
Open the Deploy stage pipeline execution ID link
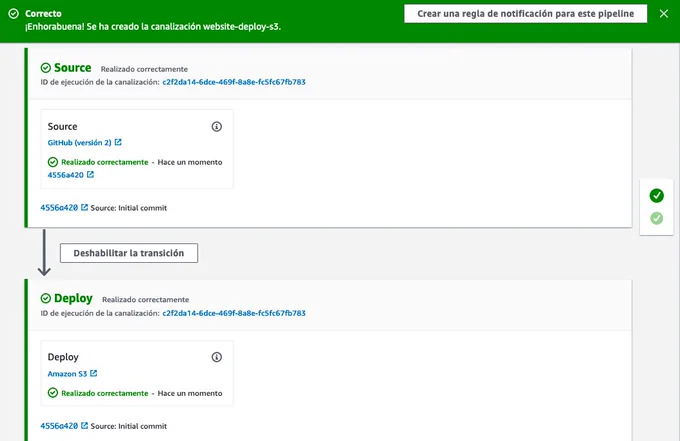click(x=234, y=313)
